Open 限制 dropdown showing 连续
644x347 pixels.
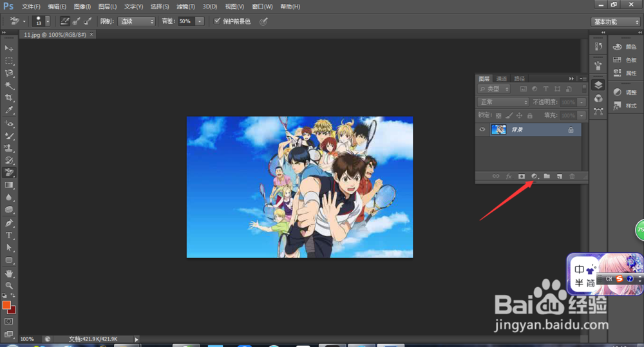click(x=137, y=21)
